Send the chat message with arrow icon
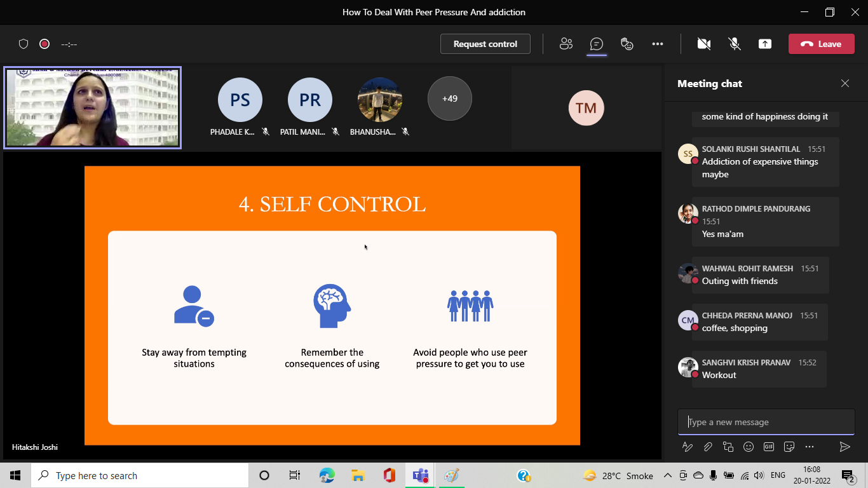The width and height of the screenshot is (868, 488). 844,447
